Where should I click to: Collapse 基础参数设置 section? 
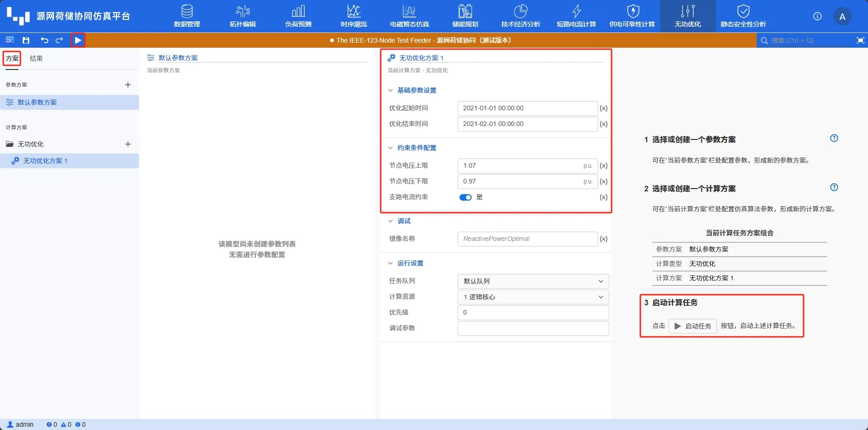[x=390, y=90]
